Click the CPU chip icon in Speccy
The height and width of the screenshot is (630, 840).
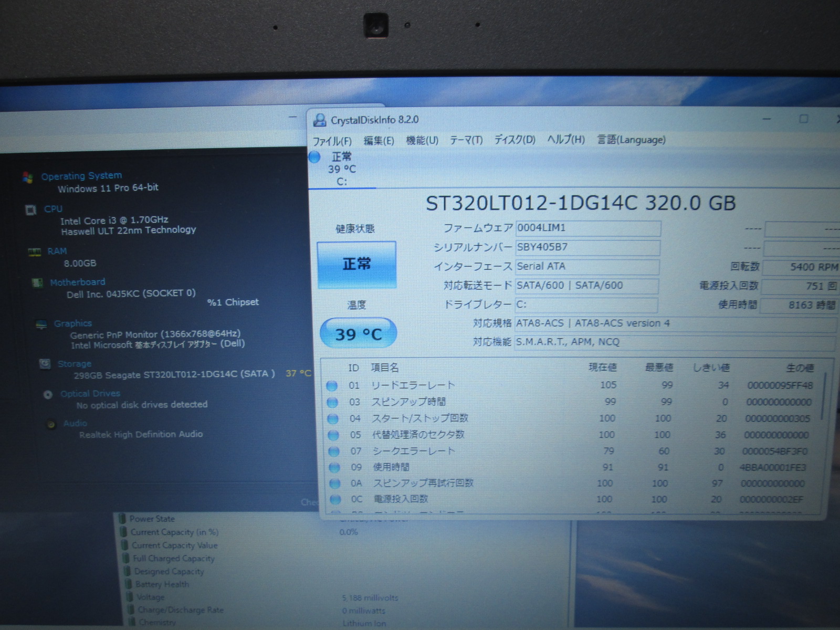pyautogui.click(x=31, y=210)
